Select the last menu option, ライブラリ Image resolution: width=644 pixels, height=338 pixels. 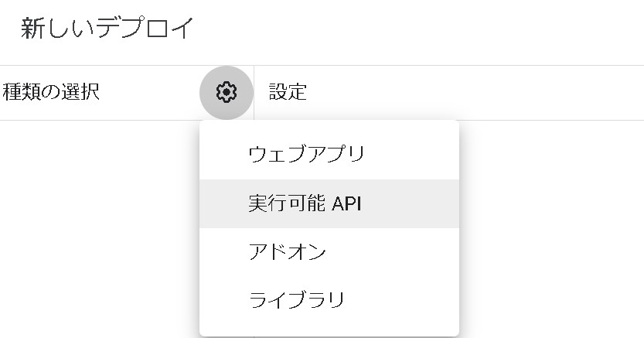tap(296, 300)
